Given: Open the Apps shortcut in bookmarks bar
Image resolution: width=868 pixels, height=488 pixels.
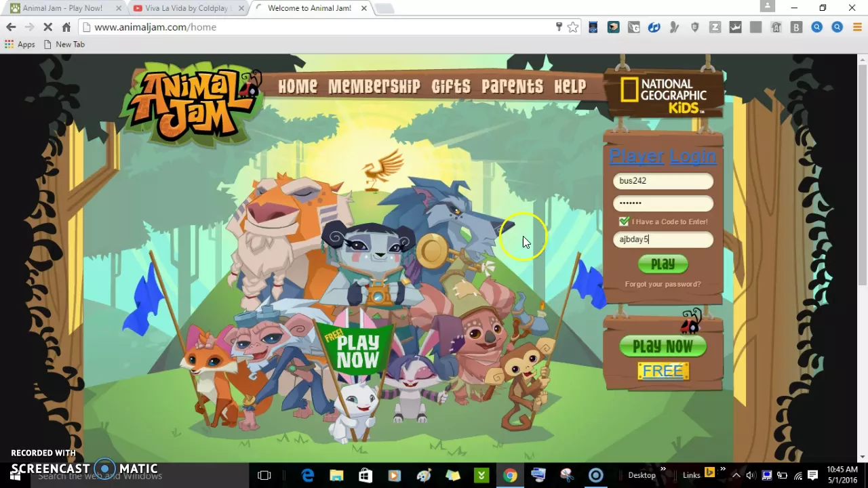Looking at the screenshot, I should pos(20,44).
